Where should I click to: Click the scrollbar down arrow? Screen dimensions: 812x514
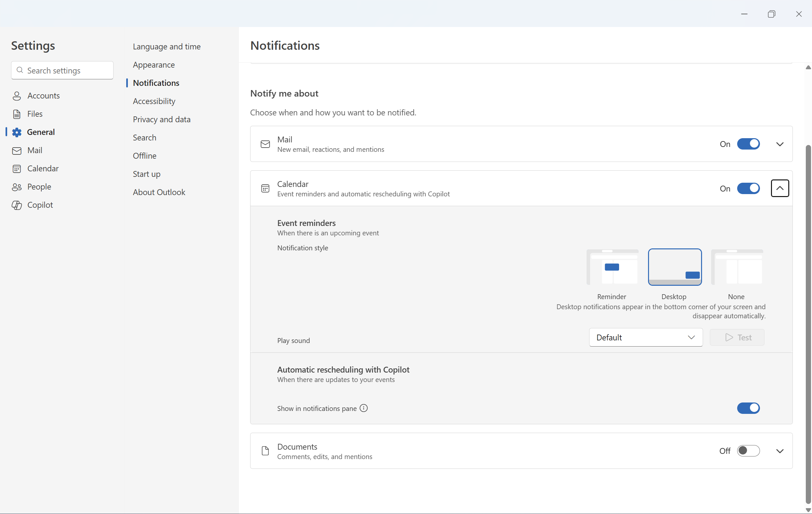[808, 510]
